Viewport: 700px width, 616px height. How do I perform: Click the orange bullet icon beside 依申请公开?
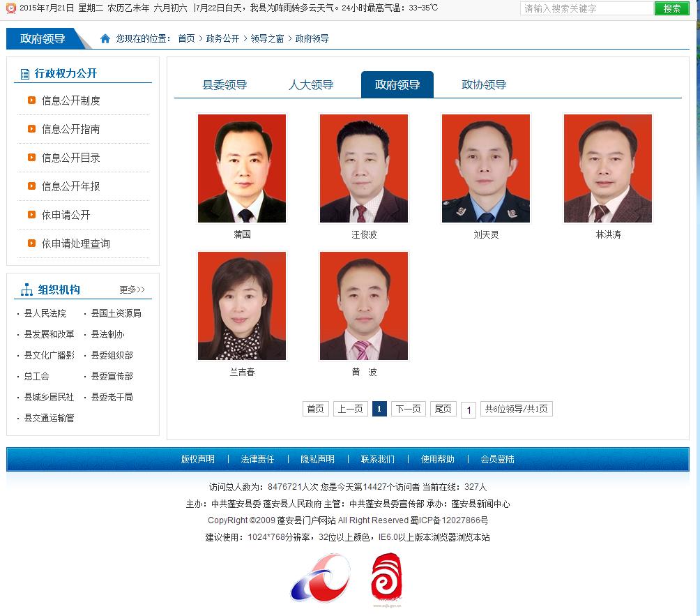coord(31,215)
